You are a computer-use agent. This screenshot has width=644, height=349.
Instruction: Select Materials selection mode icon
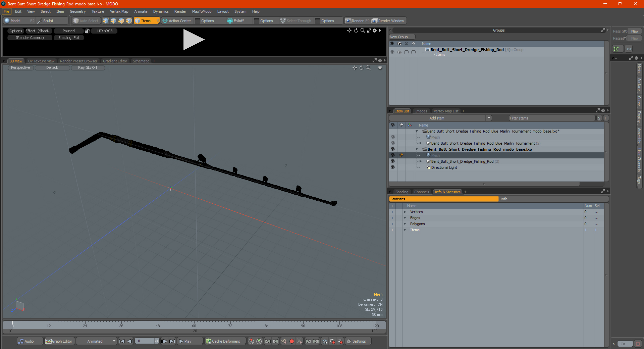pos(129,21)
